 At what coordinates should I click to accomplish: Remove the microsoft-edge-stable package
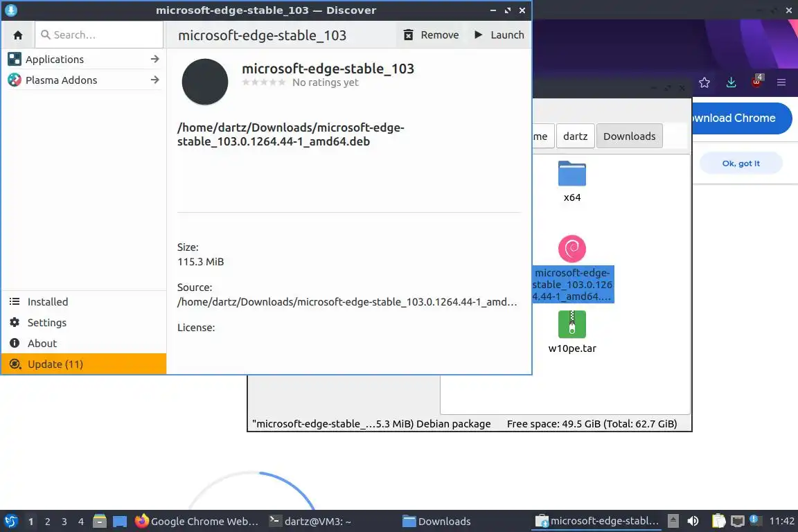point(431,35)
